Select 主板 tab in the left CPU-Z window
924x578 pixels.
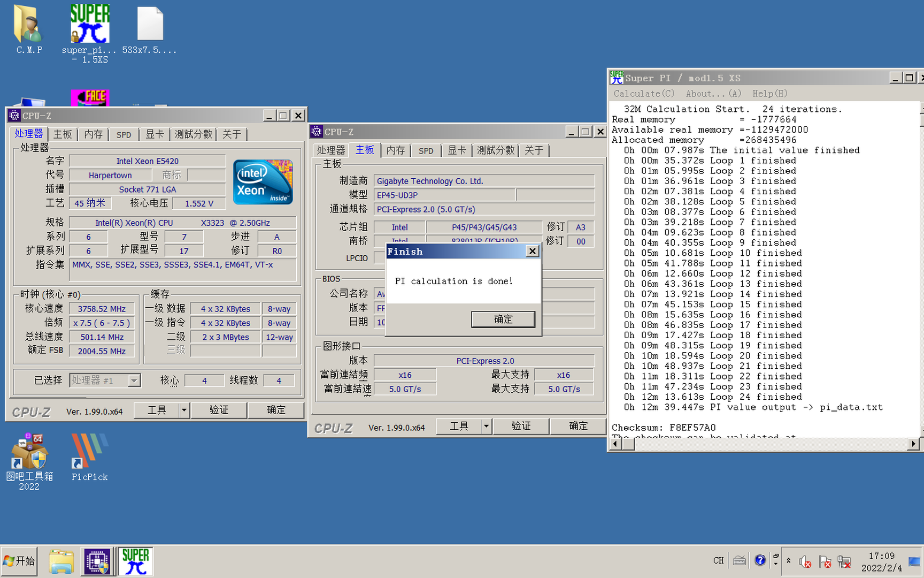tap(63, 134)
